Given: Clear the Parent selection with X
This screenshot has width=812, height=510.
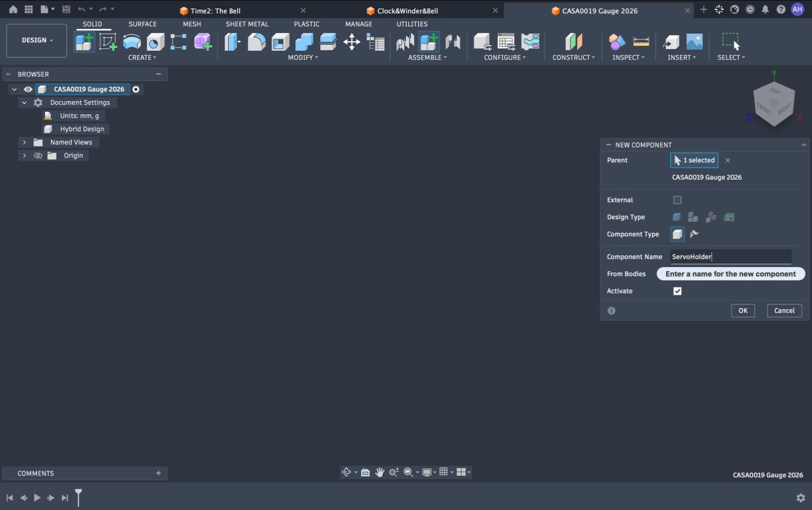Looking at the screenshot, I should [728, 160].
